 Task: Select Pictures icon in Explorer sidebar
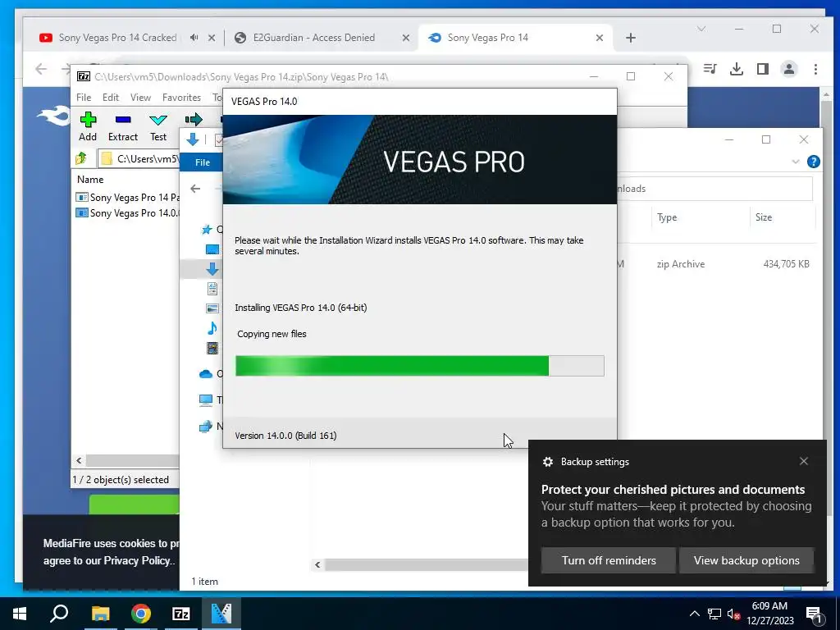click(212, 308)
